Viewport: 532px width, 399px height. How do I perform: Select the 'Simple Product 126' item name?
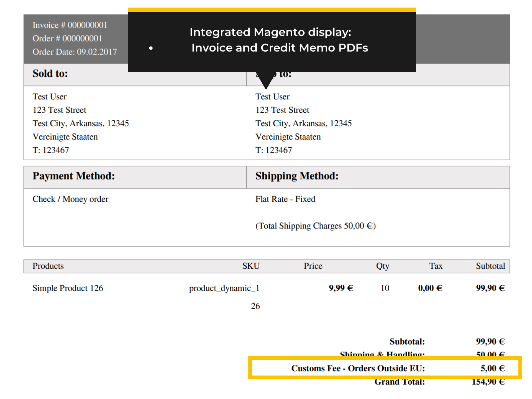click(68, 288)
